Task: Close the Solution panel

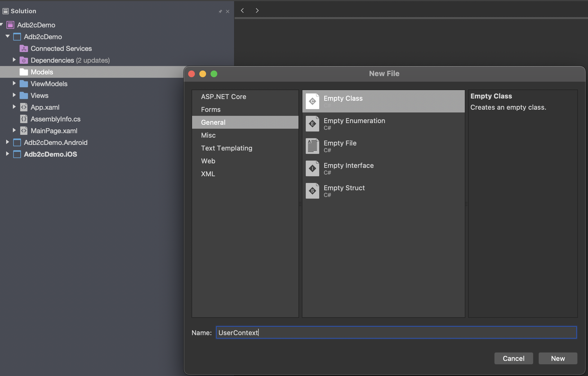Action: pyautogui.click(x=228, y=11)
